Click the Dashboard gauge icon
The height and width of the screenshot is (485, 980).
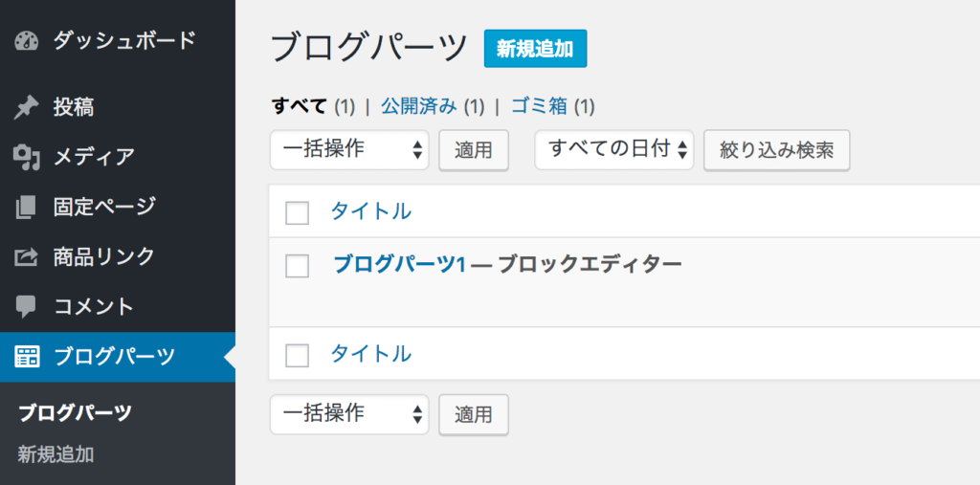pyautogui.click(x=27, y=41)
